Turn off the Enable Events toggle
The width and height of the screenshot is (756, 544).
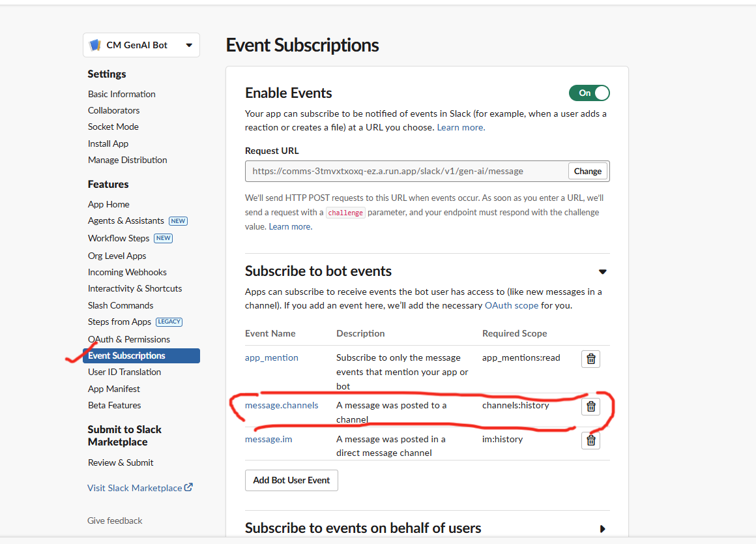[589, 93]
